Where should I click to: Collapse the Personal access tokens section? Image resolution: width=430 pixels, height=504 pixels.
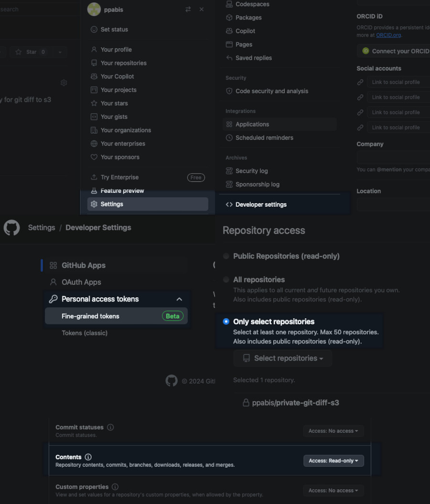(x=179, y=299)
